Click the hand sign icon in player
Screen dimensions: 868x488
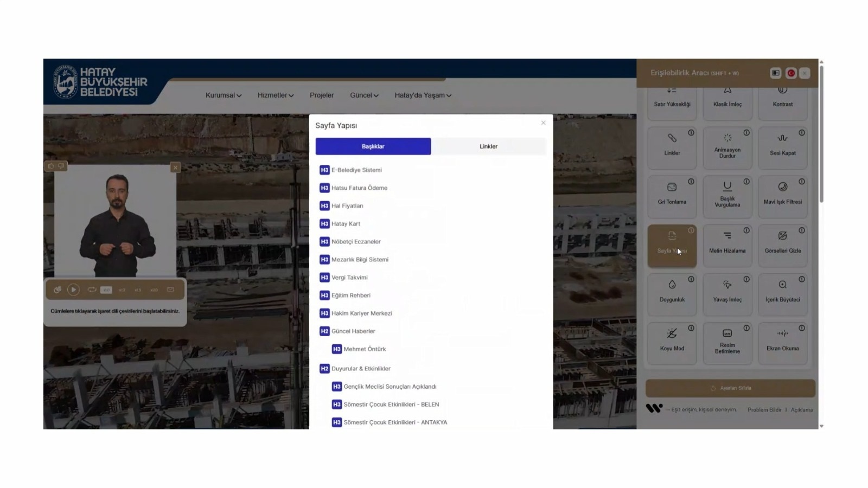point(58,290)
